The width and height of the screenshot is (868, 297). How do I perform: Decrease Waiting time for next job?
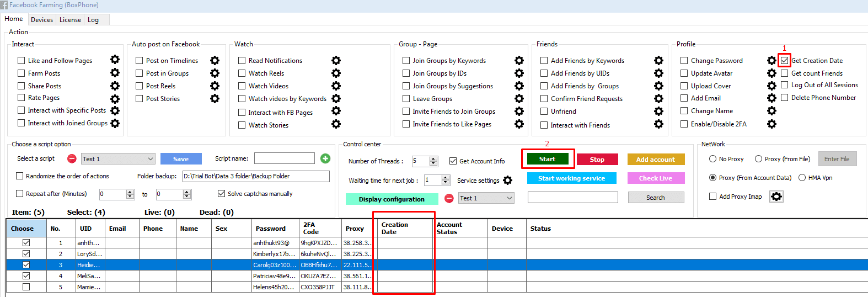pos(446,183)
